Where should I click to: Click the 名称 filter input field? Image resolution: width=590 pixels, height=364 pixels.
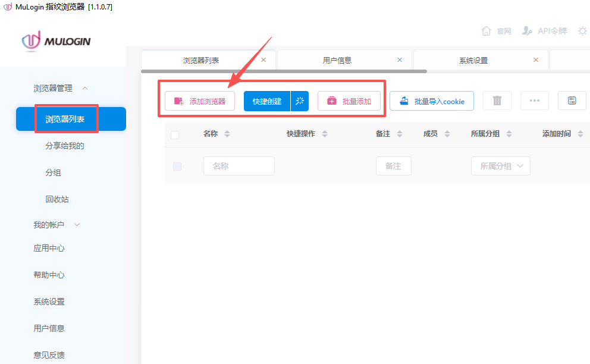(x=238, y=167)
